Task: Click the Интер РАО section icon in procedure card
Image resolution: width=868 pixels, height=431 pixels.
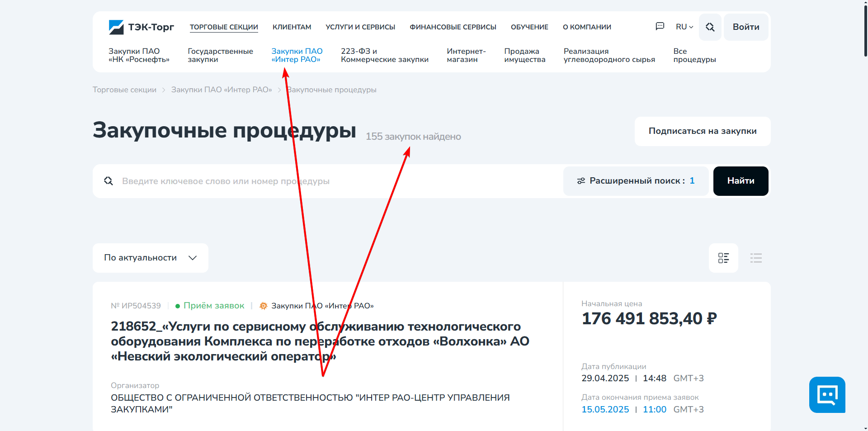Action: pos(264,306)
